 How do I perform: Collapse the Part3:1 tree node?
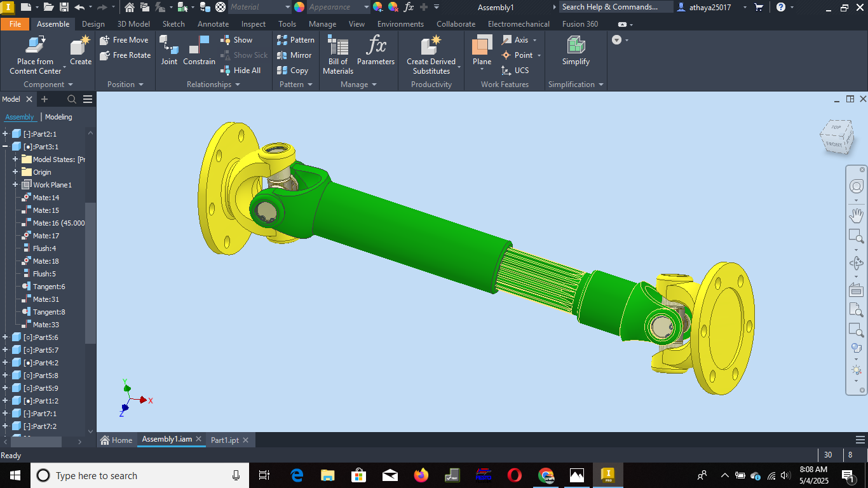[x=5, y=147]
